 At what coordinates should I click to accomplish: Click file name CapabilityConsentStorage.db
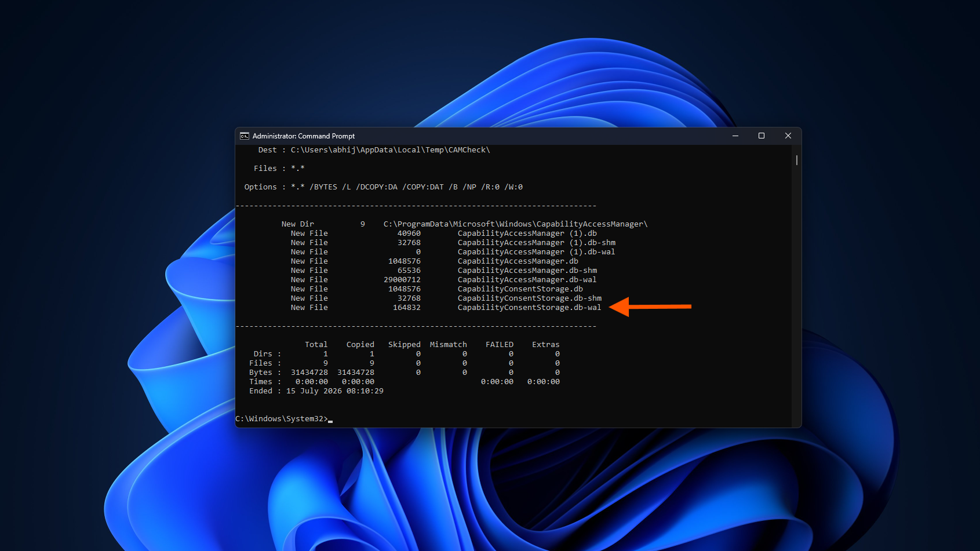tap(520, 289)
